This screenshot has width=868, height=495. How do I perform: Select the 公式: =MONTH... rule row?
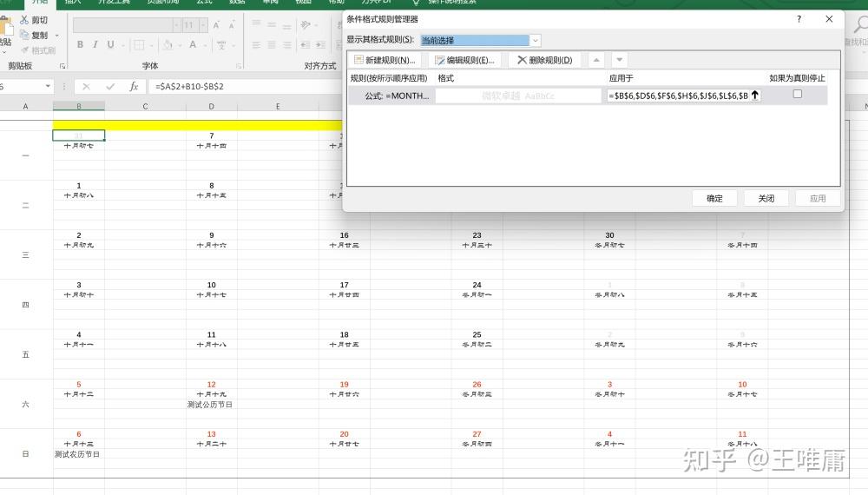click(x=588, y=96)
